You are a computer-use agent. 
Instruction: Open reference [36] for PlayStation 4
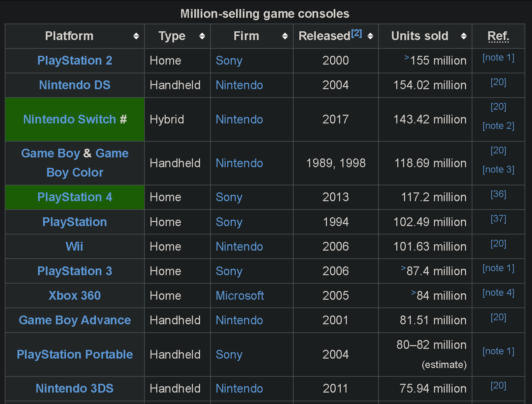click(x=498, y=194)
